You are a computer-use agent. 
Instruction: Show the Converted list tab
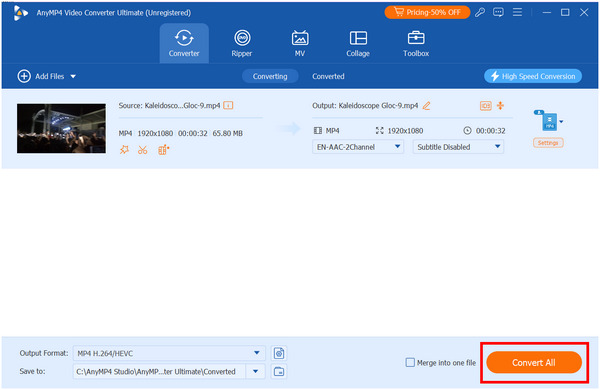328,76
